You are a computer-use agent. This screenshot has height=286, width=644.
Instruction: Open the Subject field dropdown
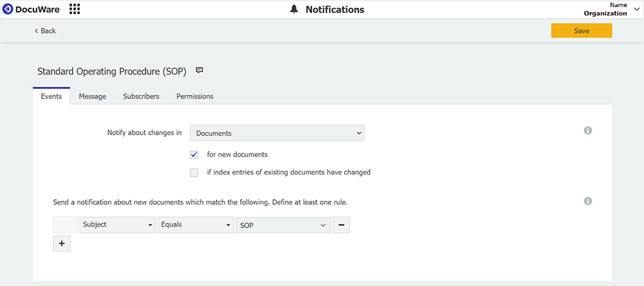click(118, 225)
